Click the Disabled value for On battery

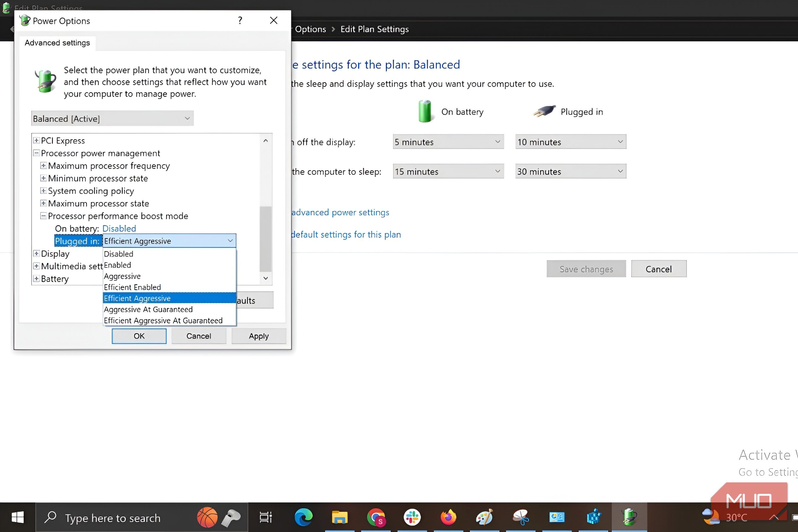click(x=119, y=228)
